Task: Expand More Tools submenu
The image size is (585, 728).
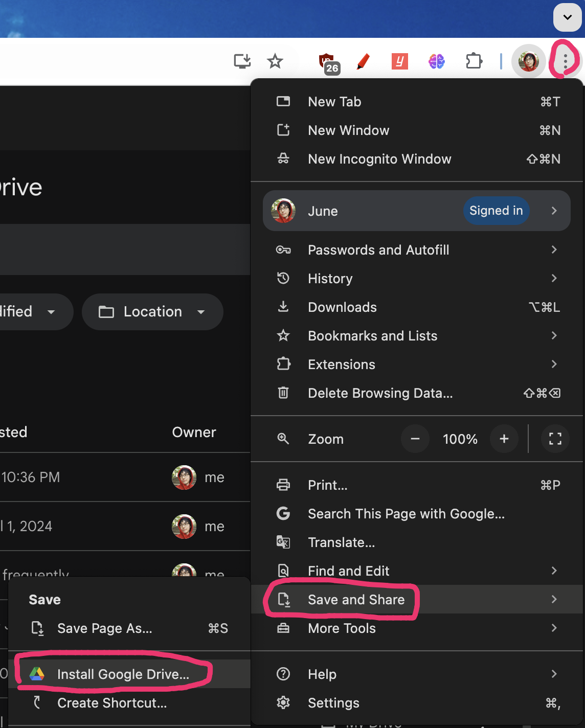Action: pyautogui.click(x=417, y=628)
